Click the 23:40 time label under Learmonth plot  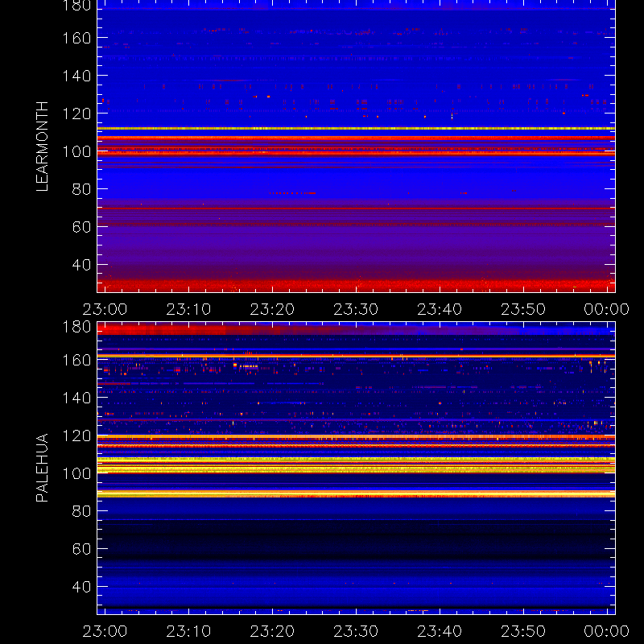tap(440, 309)
